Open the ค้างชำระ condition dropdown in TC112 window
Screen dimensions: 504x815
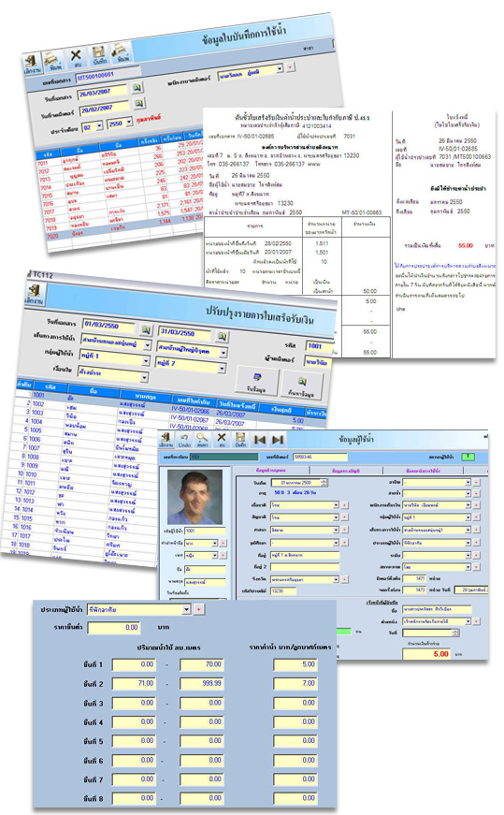point(144,377)
